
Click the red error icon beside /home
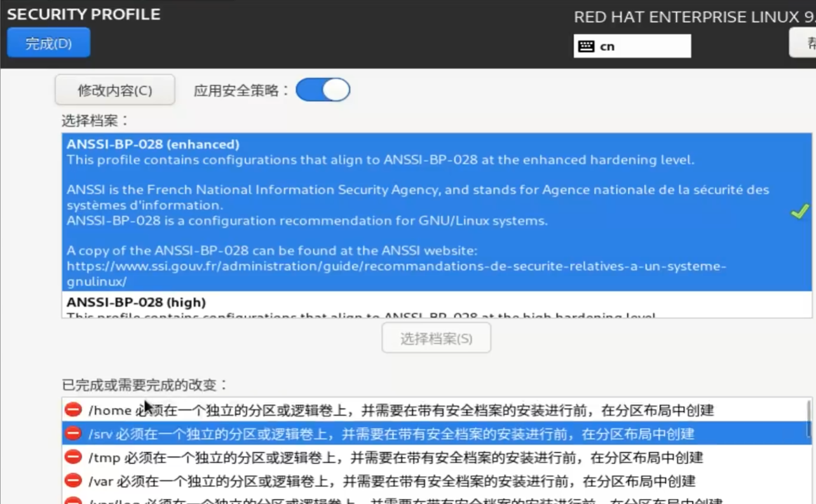point(74,410)
